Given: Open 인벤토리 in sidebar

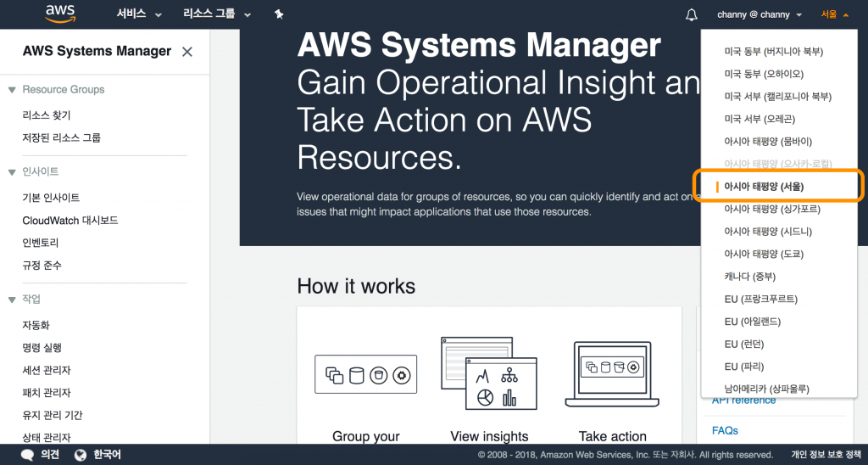Looking at the screenshot, I should 41,242.
